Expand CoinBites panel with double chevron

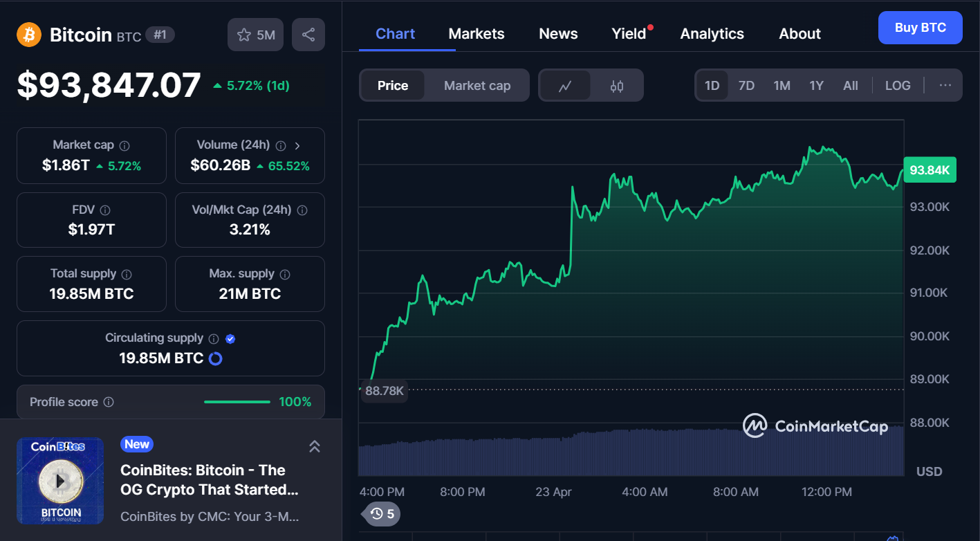click(x=314, y=446)
